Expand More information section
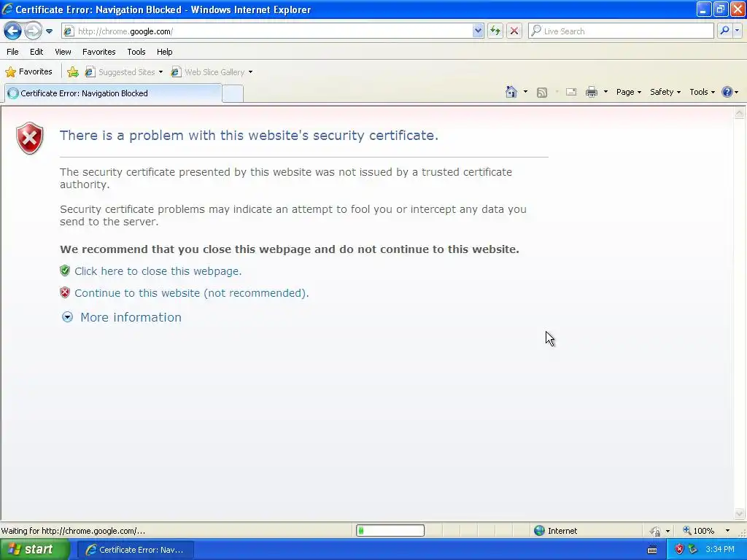This screenshot has height=560, width=747. [x=131, y=317]
